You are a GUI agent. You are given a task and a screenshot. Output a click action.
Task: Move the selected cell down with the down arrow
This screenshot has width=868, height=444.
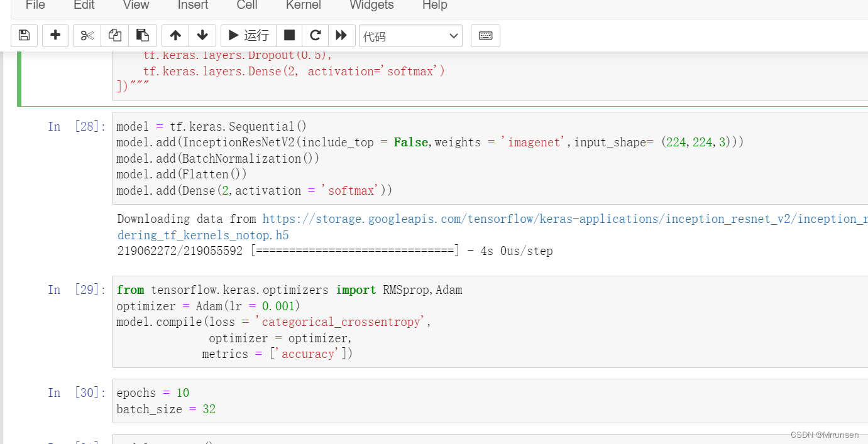click(202, 36)
